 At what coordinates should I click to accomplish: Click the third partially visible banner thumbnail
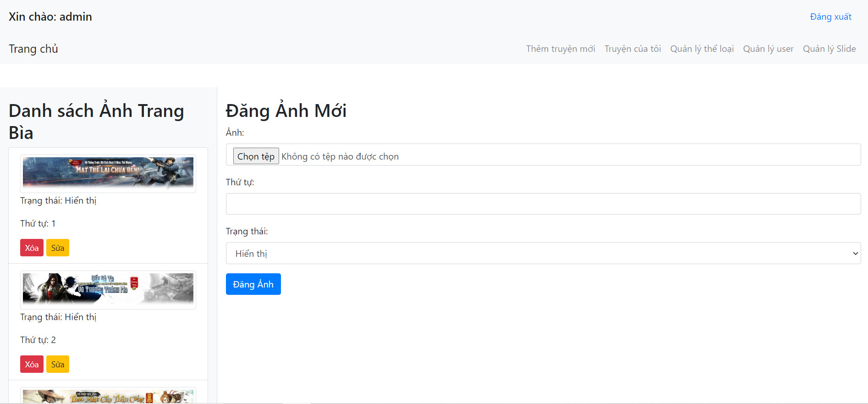[108, 396]
